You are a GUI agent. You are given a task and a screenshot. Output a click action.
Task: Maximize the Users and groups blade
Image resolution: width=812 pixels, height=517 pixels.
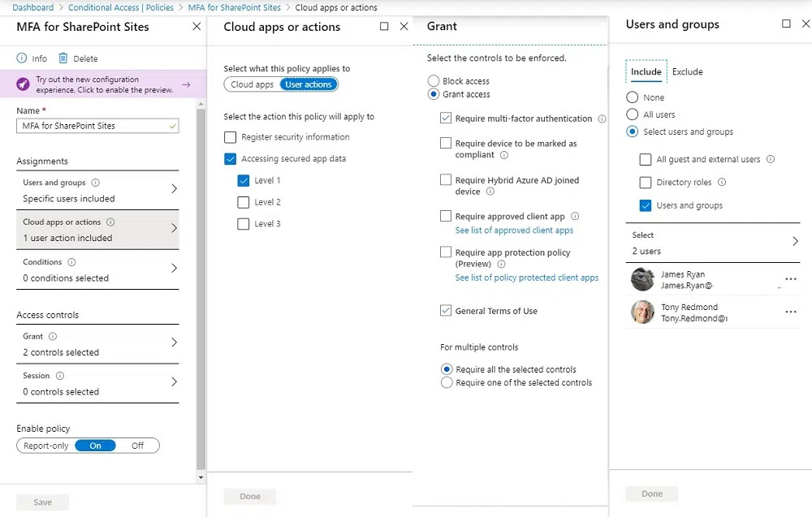coord(786,24)
